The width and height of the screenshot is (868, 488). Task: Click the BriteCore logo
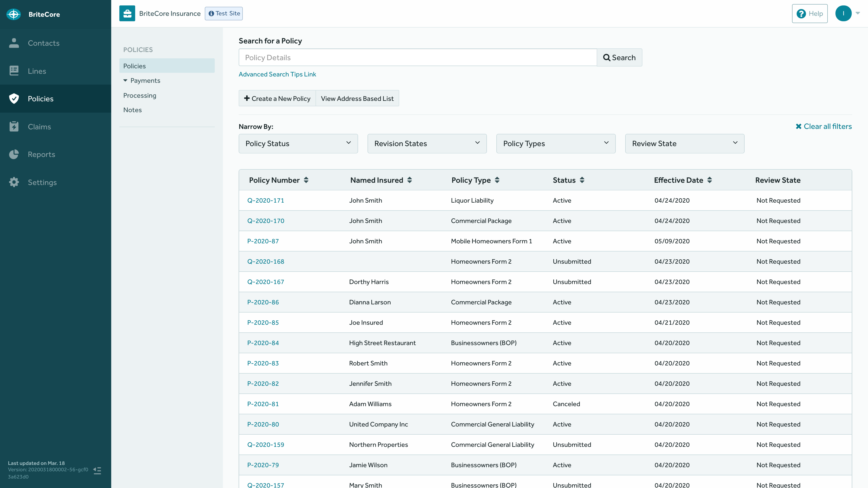[x=14, y=14]
